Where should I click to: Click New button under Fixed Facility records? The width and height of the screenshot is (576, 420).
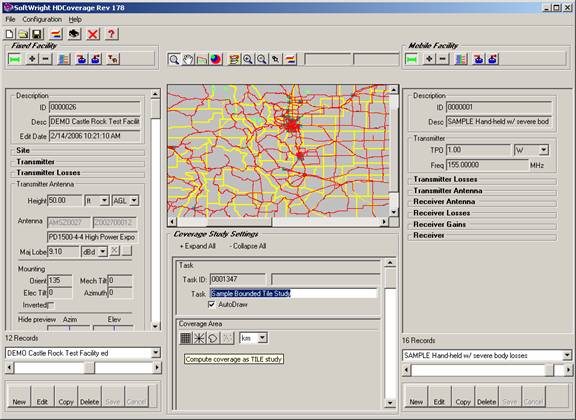19,396
